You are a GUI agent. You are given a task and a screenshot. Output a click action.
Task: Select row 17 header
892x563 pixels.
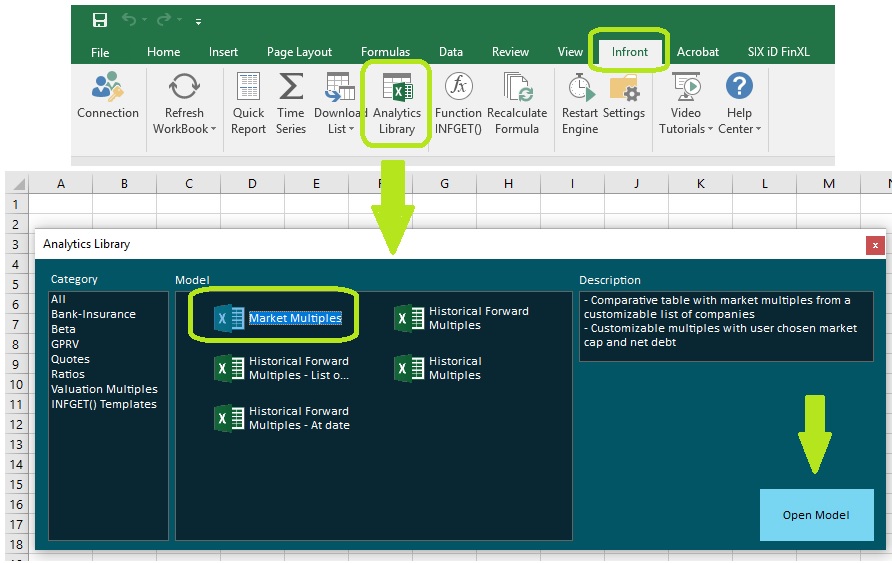[17, 524]
